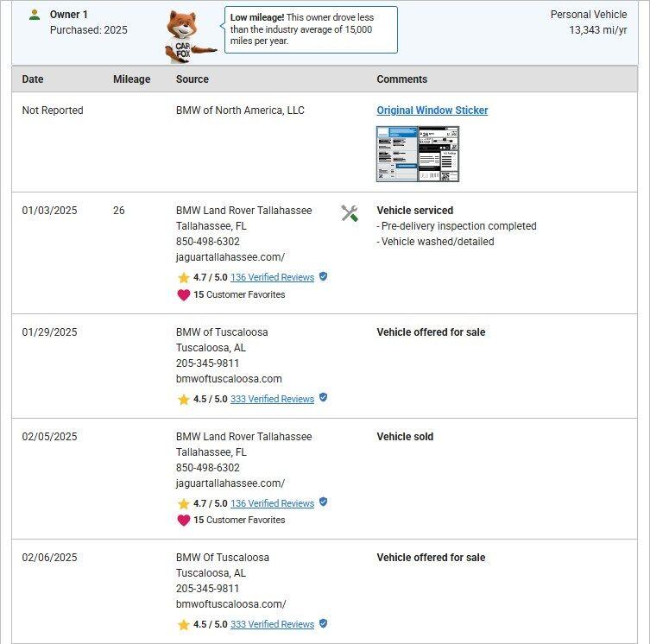Select the 01/03/2025 date cell

49,211
